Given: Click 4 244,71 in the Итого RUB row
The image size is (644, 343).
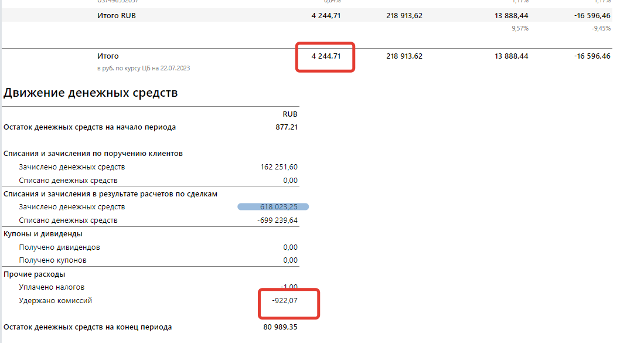Looking at the screenshot, I should tap(326, 16).
